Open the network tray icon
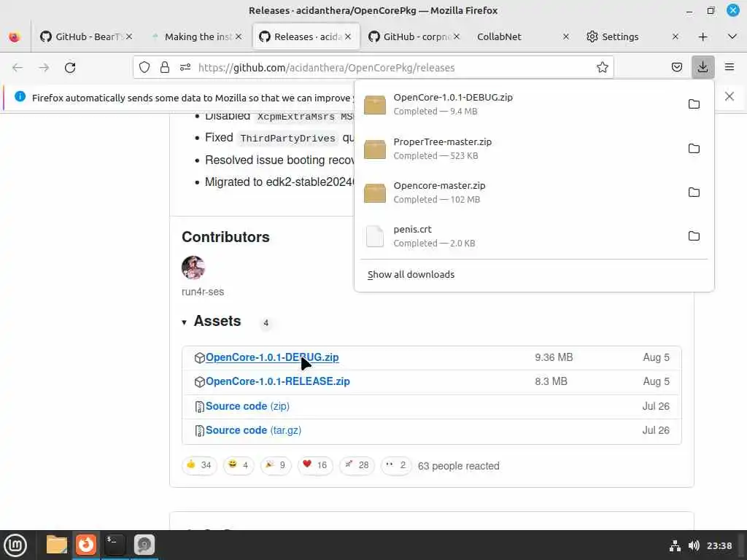The width and height of the screenshot is (747, 560). click(x=675, y=545)
